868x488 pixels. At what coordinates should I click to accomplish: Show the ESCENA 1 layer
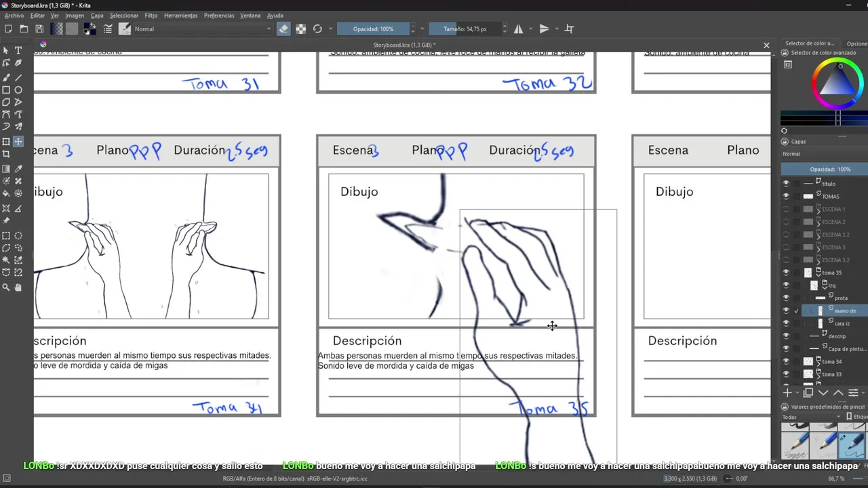click(x=786, y=209)
